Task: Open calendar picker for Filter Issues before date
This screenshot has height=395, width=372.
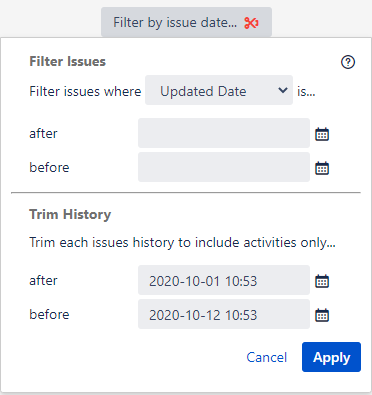Action: [322, 168]
